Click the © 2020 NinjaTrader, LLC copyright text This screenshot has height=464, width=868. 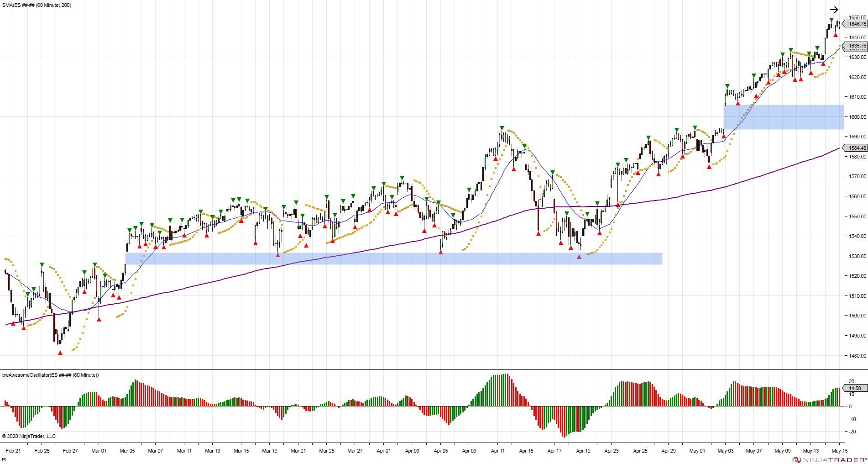29,436
